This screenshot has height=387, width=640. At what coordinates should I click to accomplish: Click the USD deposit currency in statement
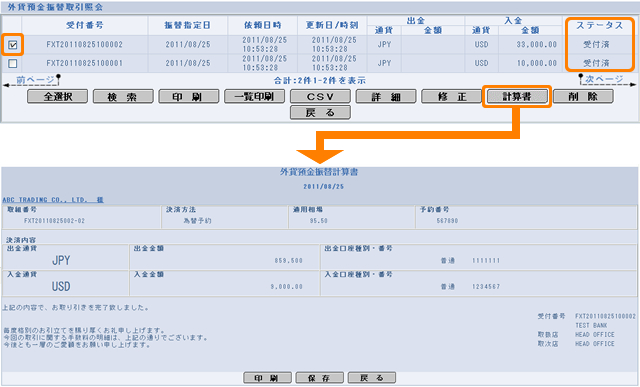click(61, 287)
